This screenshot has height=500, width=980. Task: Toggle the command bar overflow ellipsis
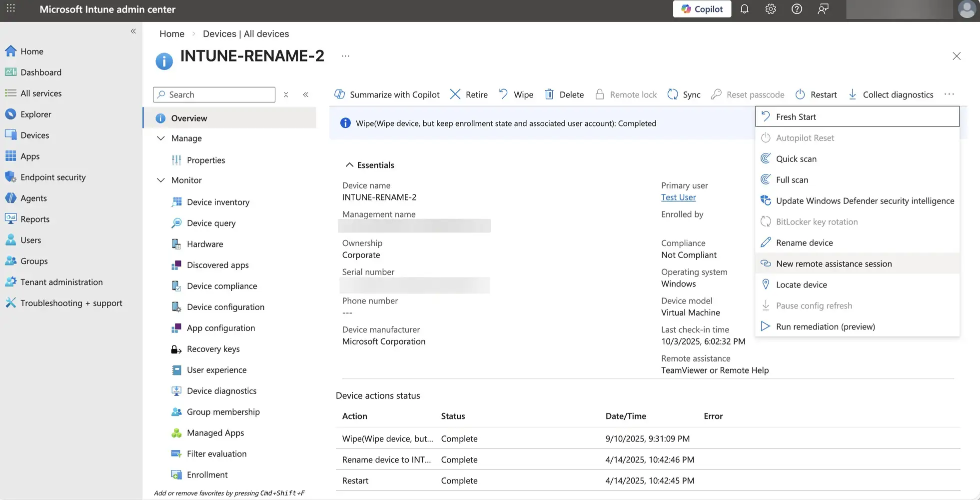950,94
